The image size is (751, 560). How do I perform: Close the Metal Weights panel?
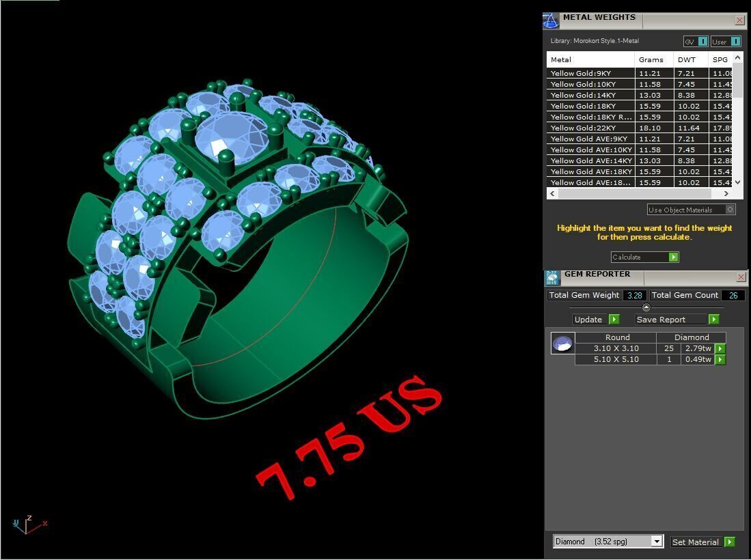click(739, 20)
